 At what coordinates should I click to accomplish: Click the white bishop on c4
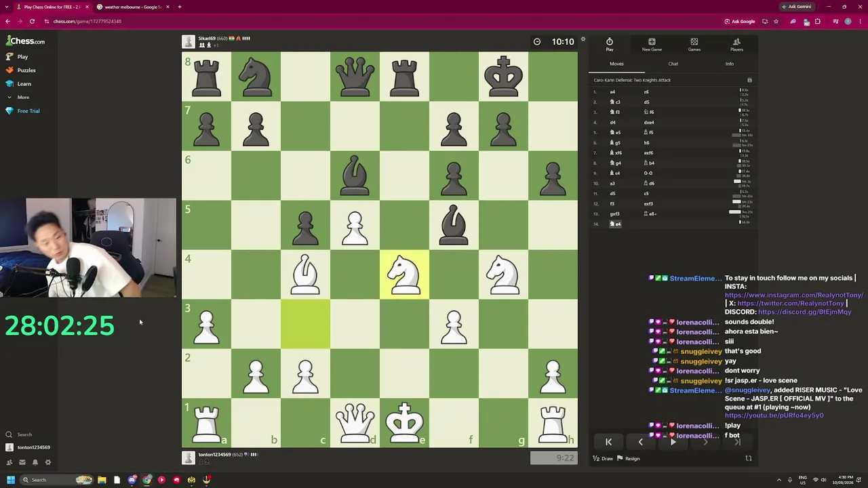305,274
